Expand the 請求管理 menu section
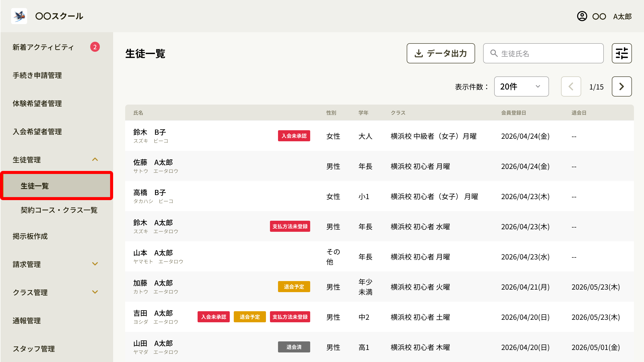The height and width of the screenshot is (362, 644). pyautogui.click(x=95, y=264)
